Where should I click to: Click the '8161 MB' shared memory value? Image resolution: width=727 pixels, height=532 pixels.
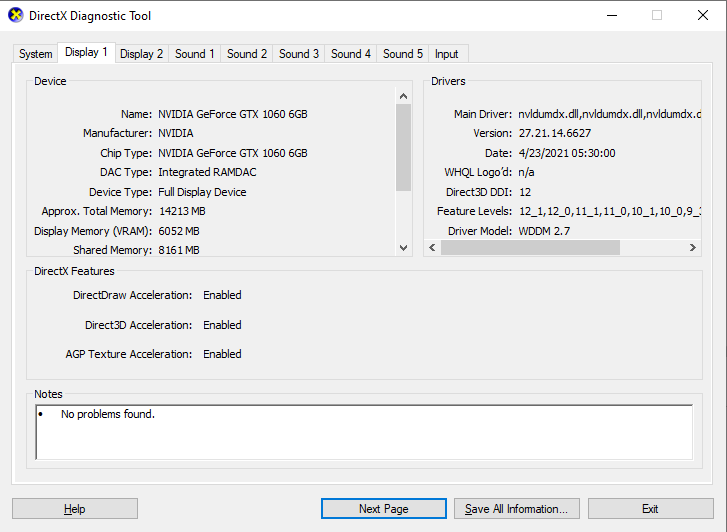click(179, 250)
